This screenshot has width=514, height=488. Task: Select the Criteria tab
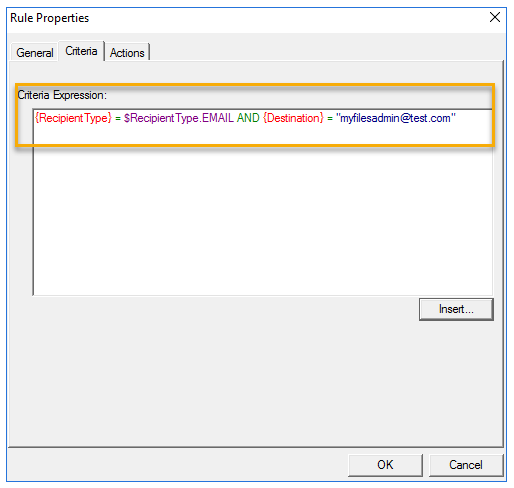click(x=81, y=51)
